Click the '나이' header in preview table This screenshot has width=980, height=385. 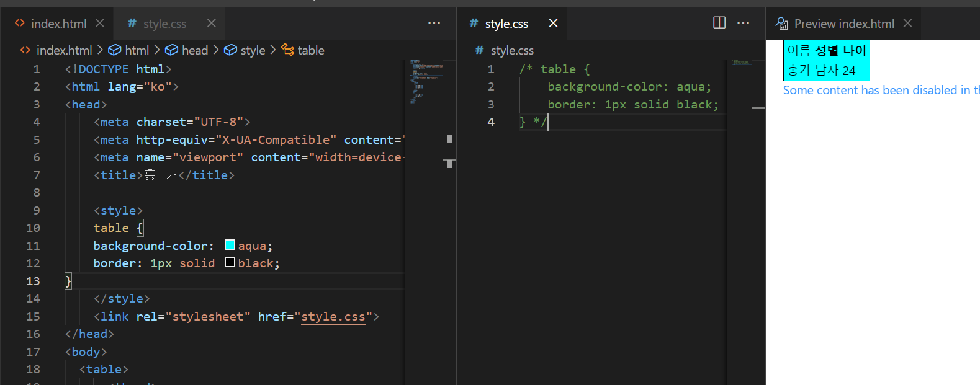click(x=855, y=51)
